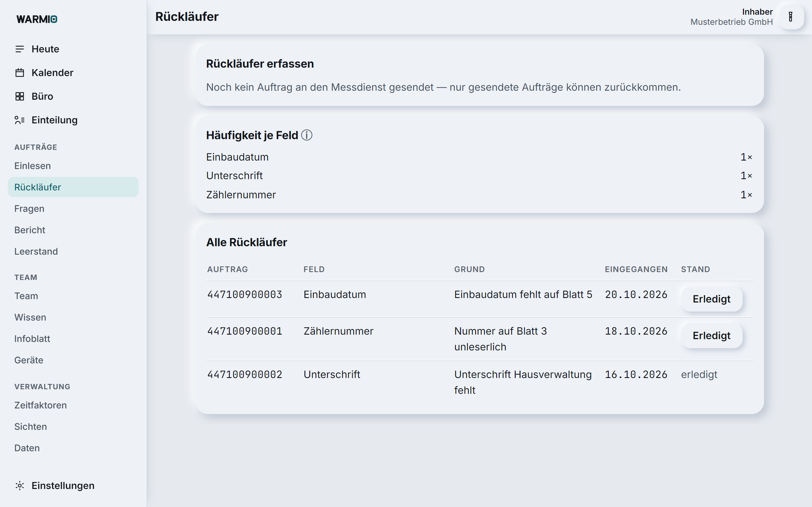Image resolution: width=812 pixels, height=507 pixels.
Task: Mark order 447100900001 as Erledigt
Action: [x=711, y=335]
